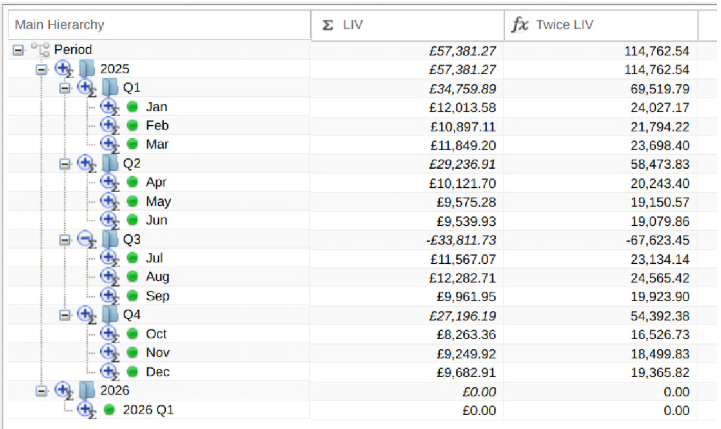Click the blue folder icon for Q4
721x429 pixels.
[x=110, y=315]
